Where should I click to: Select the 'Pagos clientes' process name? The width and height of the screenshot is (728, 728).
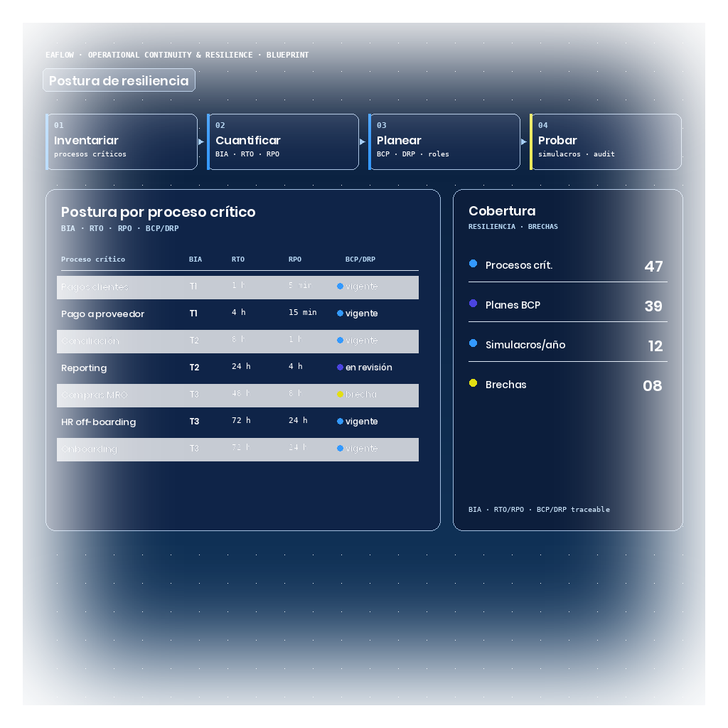coord(95,287)
